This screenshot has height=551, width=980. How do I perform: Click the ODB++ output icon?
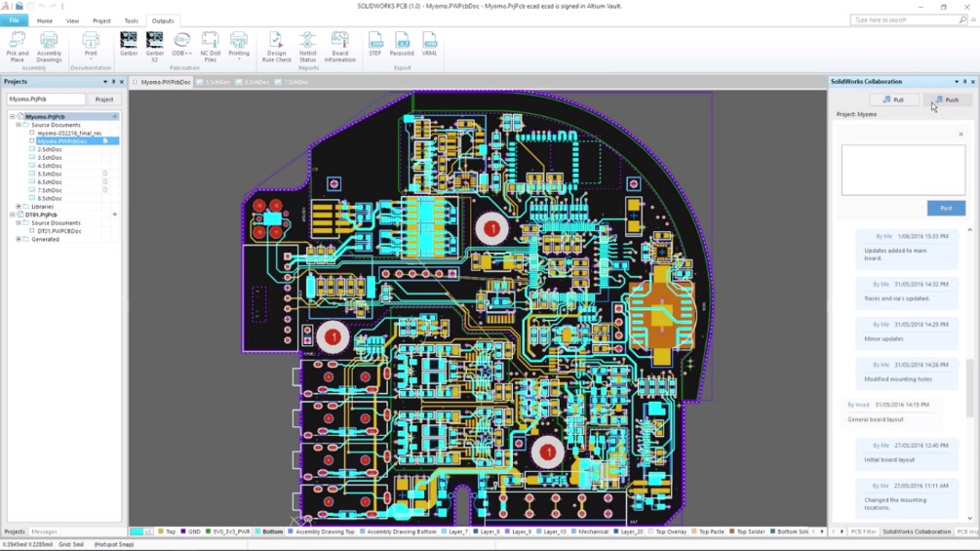coord(182,44)
